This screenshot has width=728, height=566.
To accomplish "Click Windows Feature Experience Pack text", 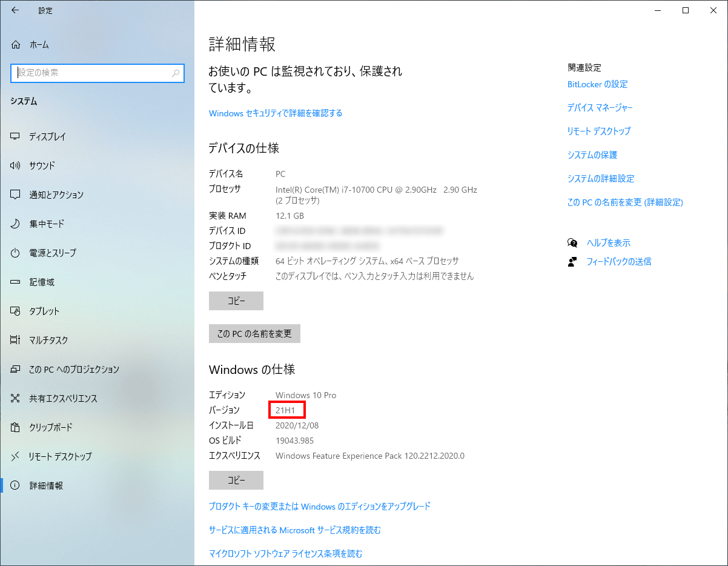I will click(370, 456).
